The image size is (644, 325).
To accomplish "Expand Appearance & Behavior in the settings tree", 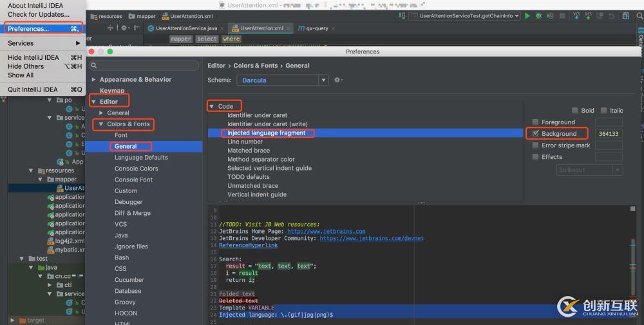I will (94, 80).
